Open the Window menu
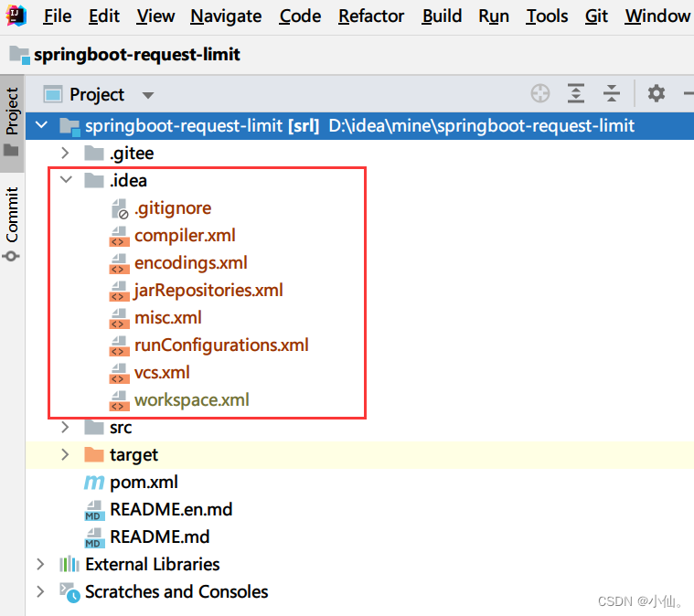Image resolution: width=694 pixels, height=616 pixels. pos(657,16)
